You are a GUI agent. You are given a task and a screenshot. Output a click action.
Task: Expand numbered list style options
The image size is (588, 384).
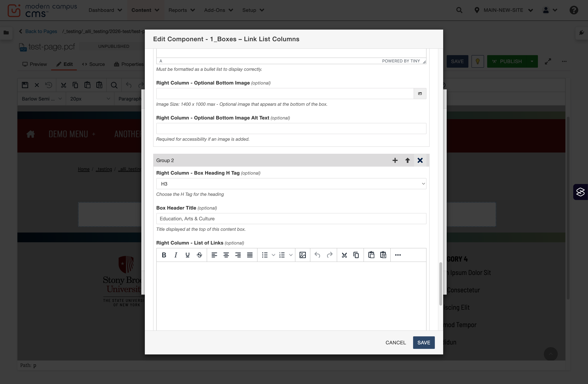click(x=291, y=255)
